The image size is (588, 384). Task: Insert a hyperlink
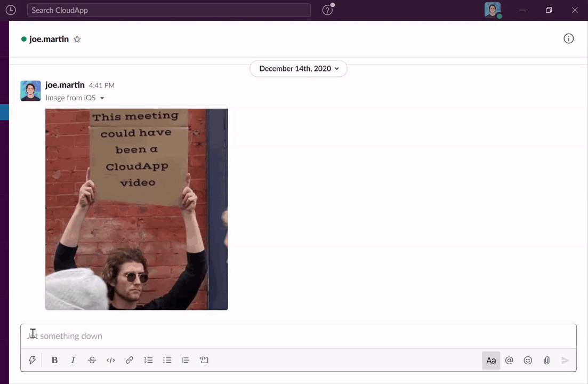(x=130, y=361)
